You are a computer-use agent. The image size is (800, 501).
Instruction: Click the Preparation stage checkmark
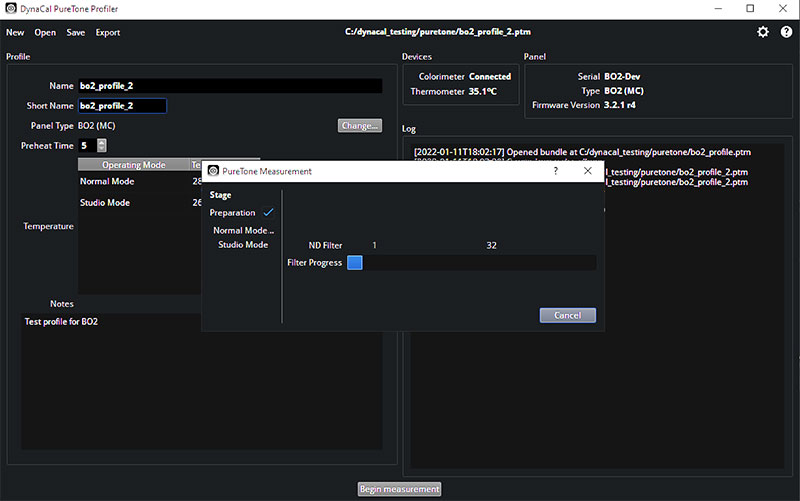[x=268, y=213]
